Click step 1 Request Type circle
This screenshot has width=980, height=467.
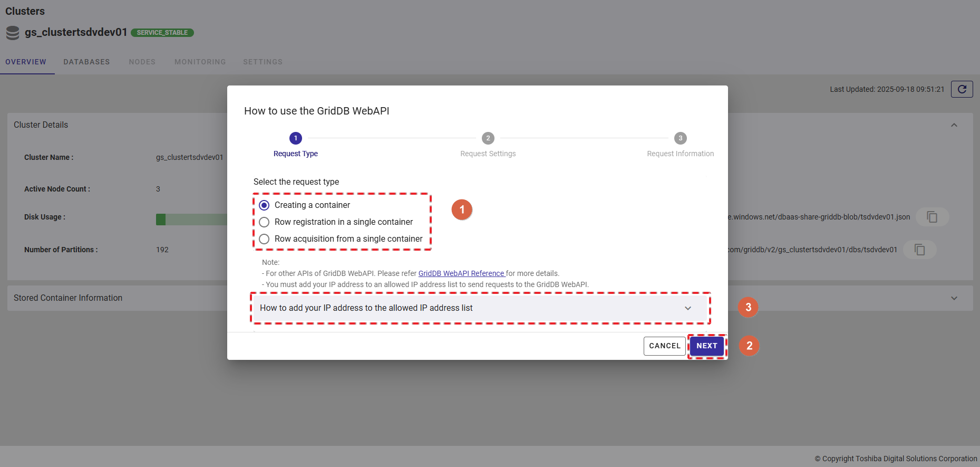click(295, 138)
